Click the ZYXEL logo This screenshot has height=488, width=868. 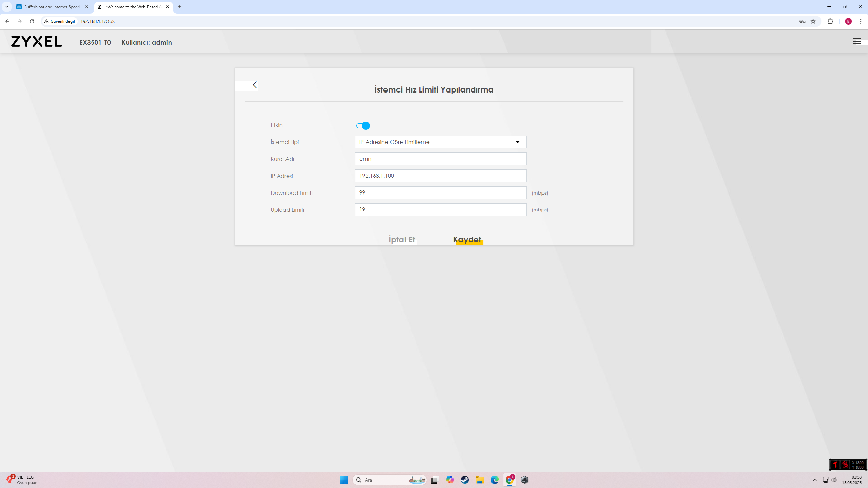[x=36, y=41]
